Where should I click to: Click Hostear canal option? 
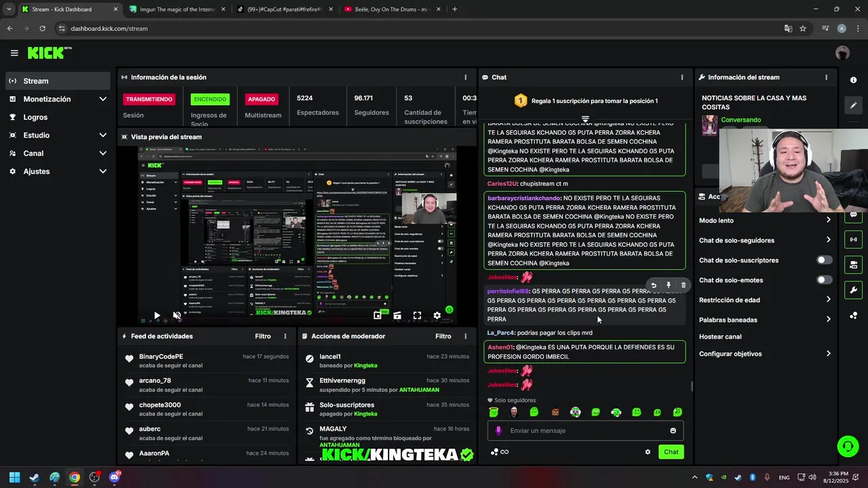click(720, 337)
